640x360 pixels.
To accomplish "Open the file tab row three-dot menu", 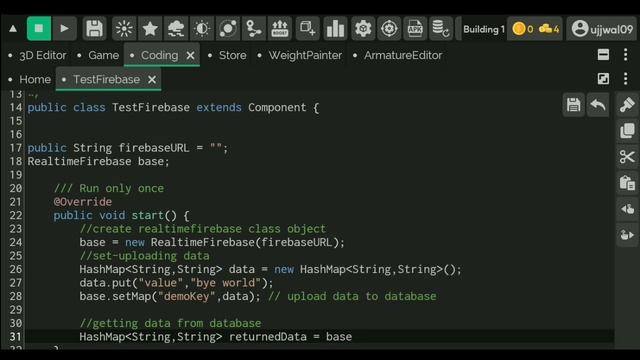I will tap(626, 79).
